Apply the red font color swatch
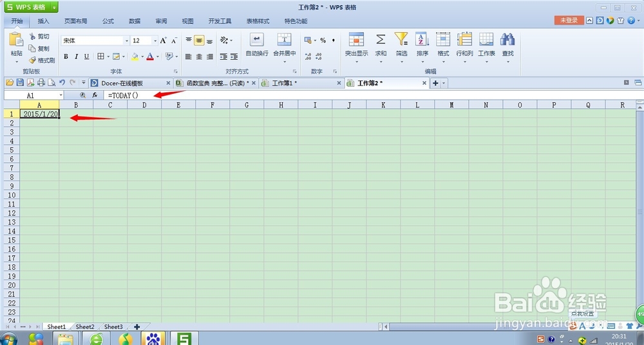The image size is (644, 345). click(x=150, y=57)
